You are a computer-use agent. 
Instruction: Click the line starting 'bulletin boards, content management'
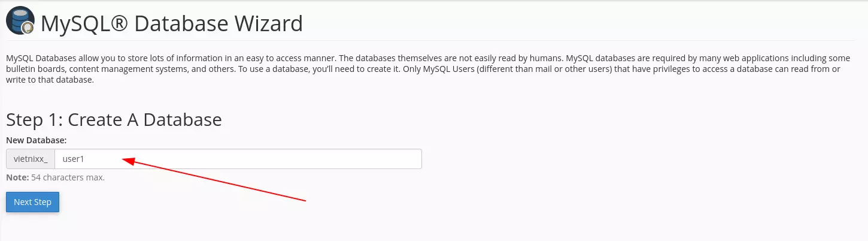click(x=423, y=69)
